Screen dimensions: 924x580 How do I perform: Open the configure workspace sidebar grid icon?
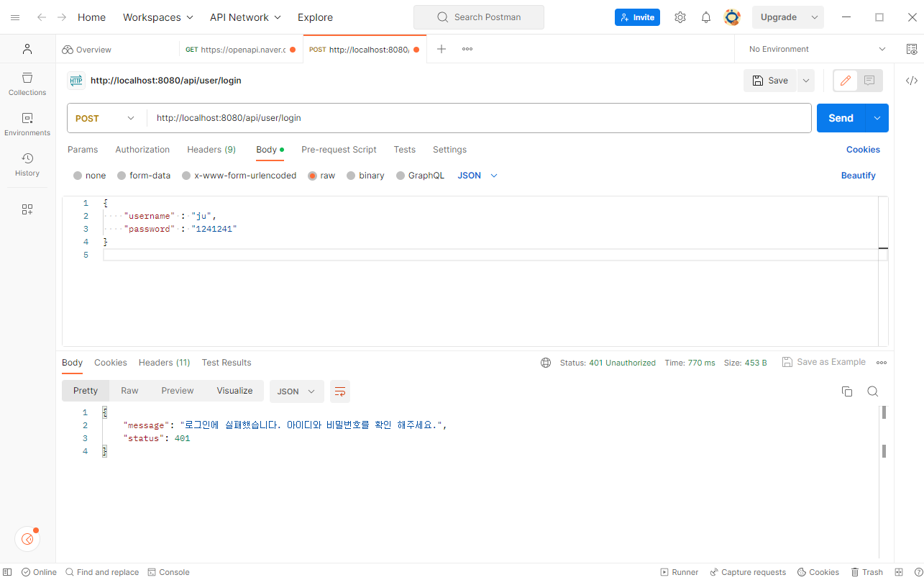point(27,209)
